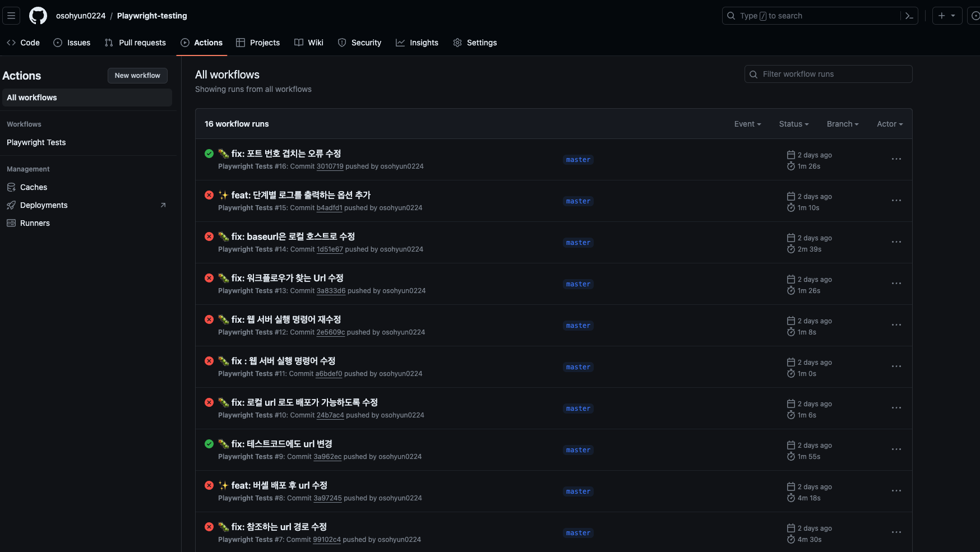Open kebab menu for run #9
The image size is (980, 552).
[x=896, y=449]
